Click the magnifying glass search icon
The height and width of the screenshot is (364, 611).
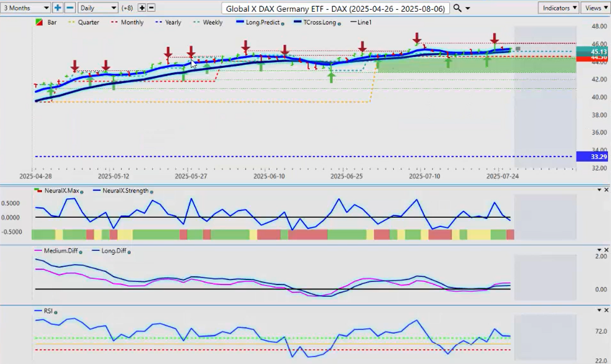pyautogui.click(x=457, y=8)
